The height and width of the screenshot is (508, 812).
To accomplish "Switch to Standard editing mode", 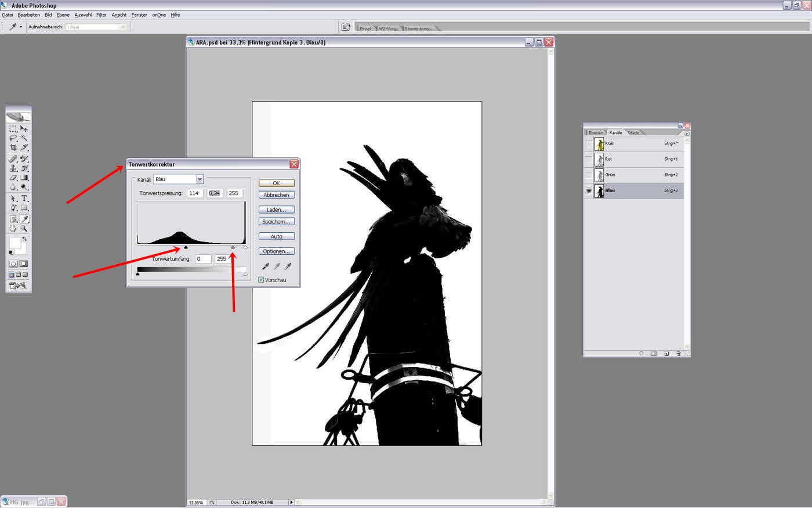I will coord(13,264).
